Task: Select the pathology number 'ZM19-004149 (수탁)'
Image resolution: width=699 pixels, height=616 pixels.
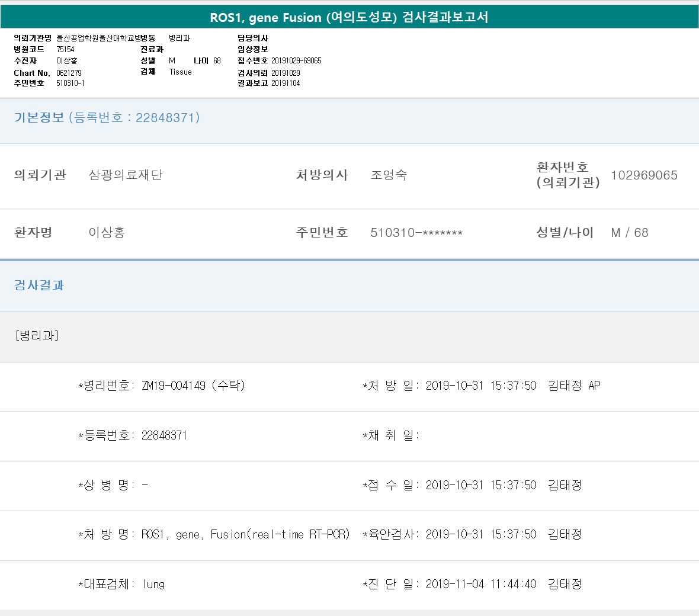Action: click(x=193, y=386)
